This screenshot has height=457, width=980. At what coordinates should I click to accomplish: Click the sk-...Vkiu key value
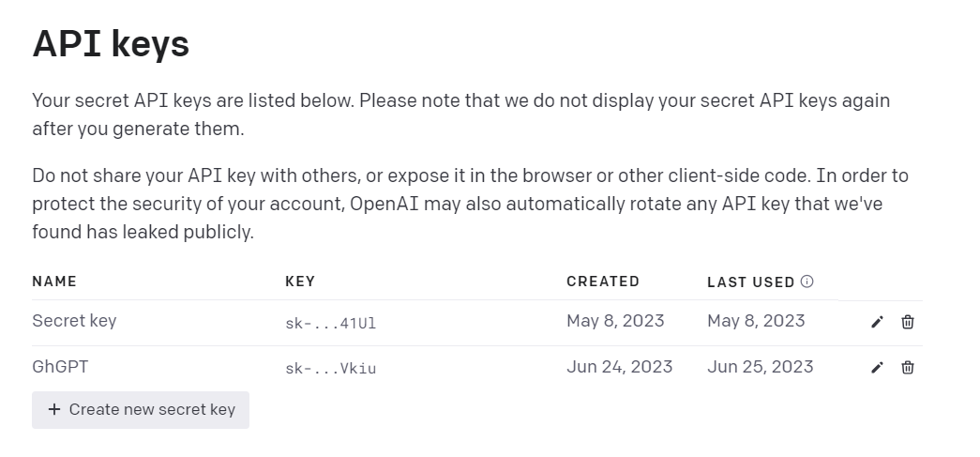[x=330, y=369]
